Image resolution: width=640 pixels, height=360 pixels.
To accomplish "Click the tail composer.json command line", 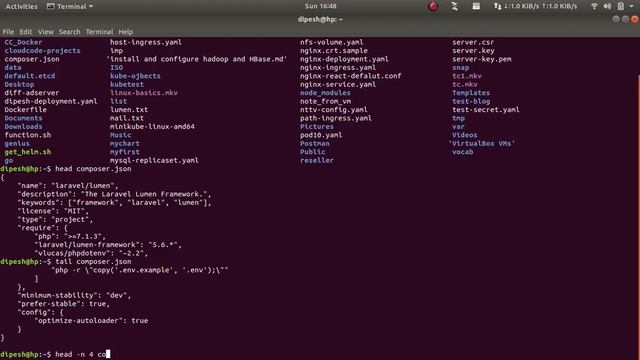I will (x=66, y=262).
